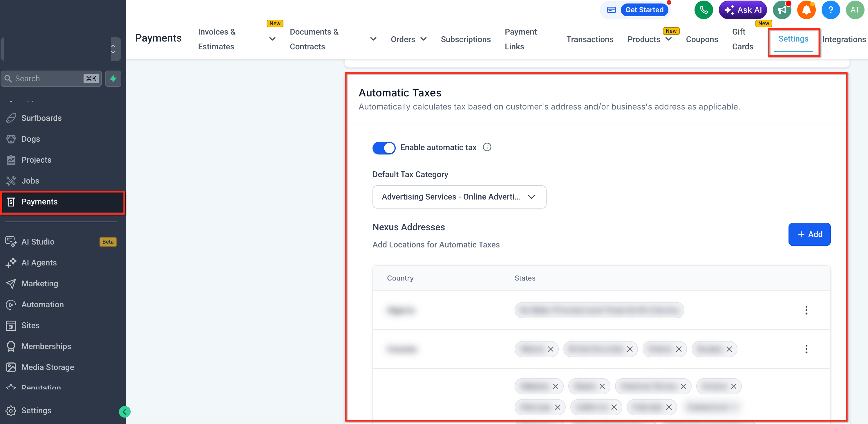Click the green phone dialer icon

coord(704,10)
